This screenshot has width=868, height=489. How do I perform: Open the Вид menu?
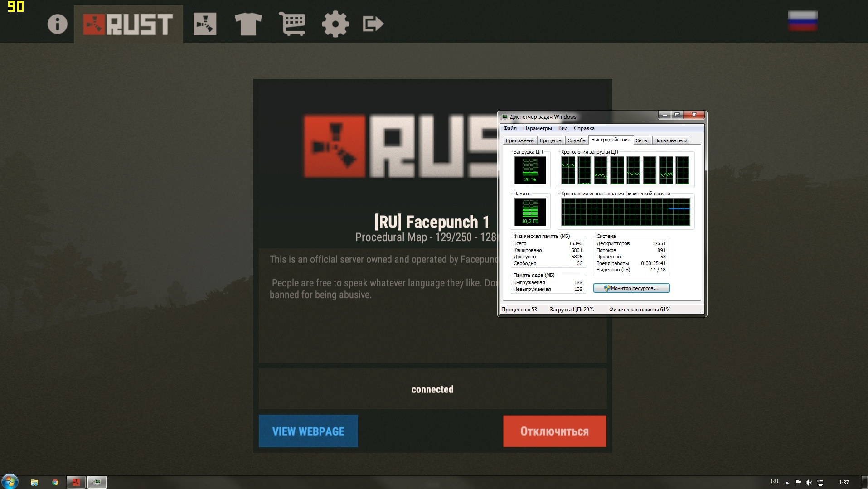point(563,128)
